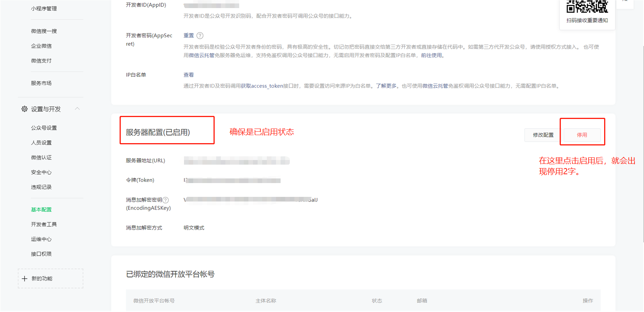This screenshot has width=644, height=312.
Task: Collapse the 设置与开发 section chevron
Action: tap(77, 109)
